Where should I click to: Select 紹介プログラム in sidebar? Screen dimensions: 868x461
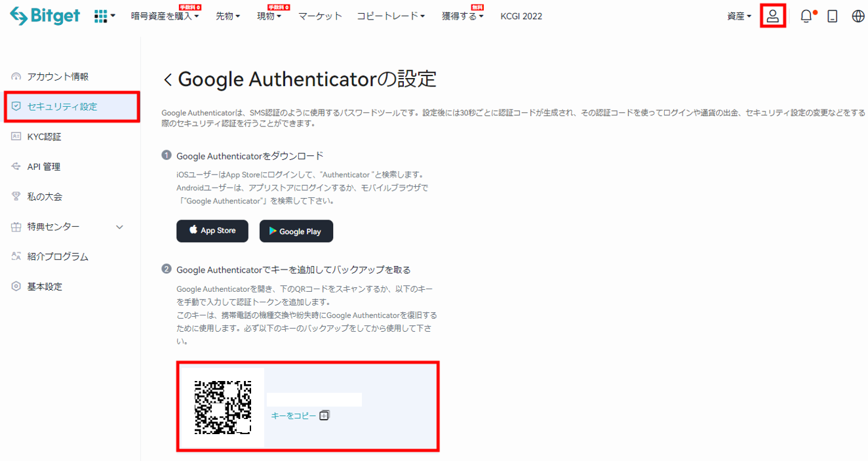point(58,256)
